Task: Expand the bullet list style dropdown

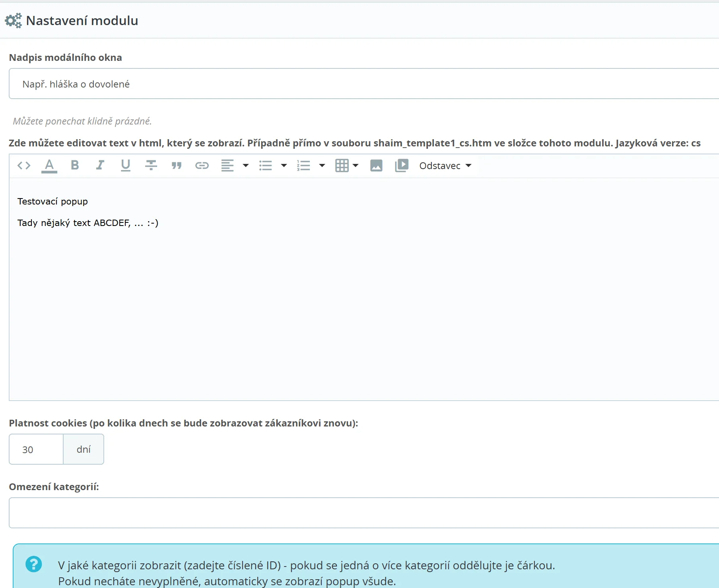Action: [284, 165]
